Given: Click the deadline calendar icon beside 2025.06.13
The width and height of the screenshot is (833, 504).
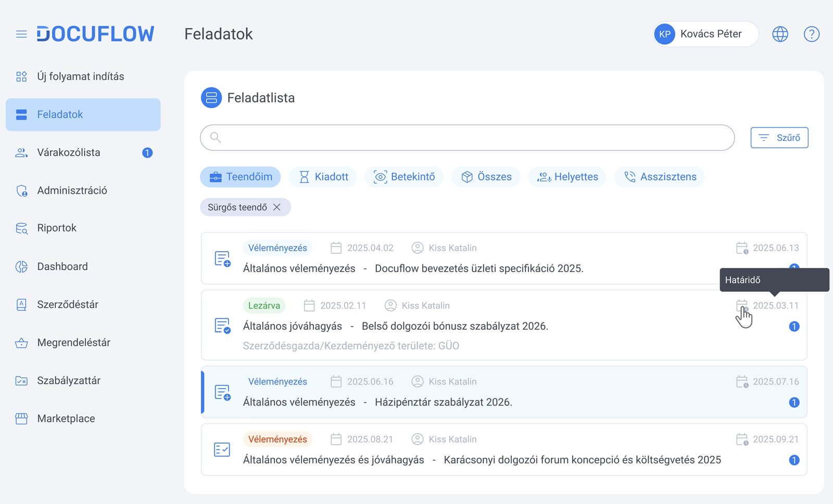Looking at the screenshot, I should tap(742, 248).
